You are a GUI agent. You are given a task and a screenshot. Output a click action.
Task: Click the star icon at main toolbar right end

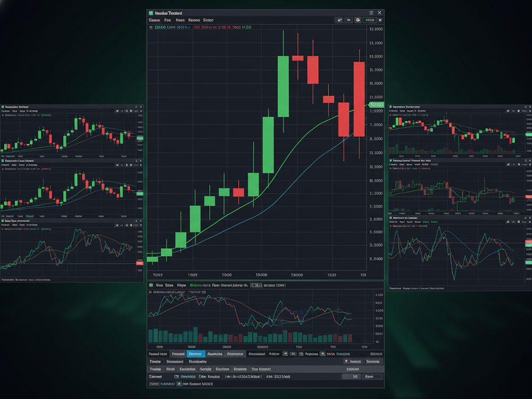pyautogui.click(x=380, y=20)
